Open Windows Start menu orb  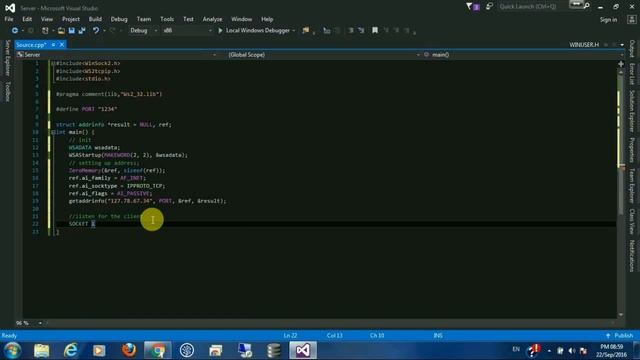click(x=12, y=350)
